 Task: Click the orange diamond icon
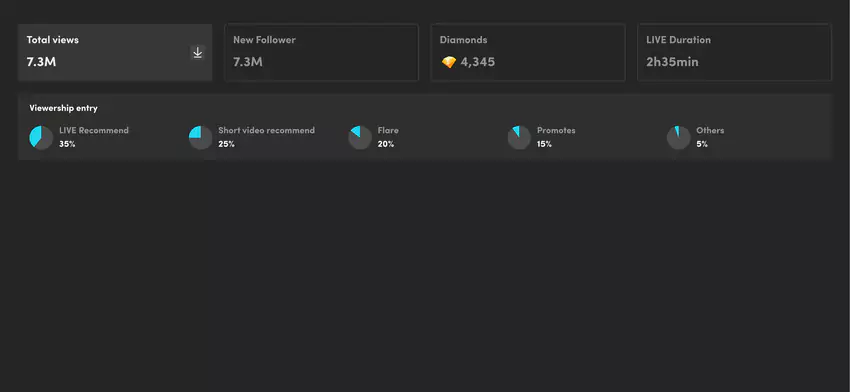[449, 62]
